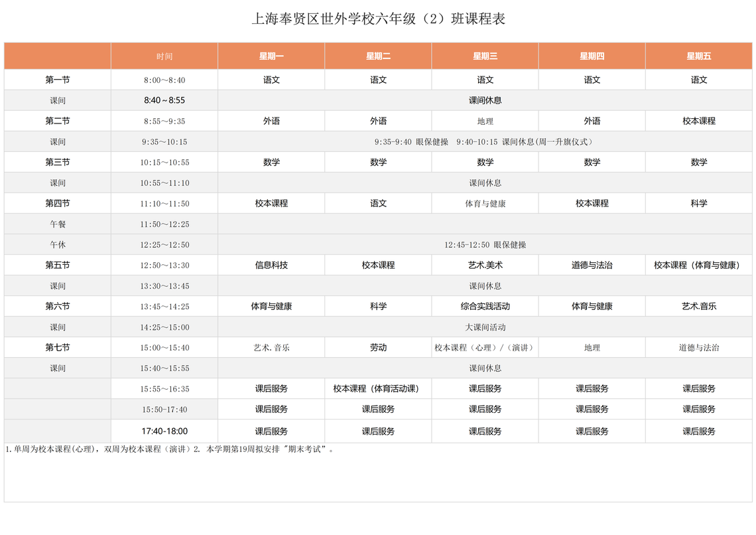Click the 星期五 column header
The width and height of the screenshot is (756, 535).
point(698,56)
